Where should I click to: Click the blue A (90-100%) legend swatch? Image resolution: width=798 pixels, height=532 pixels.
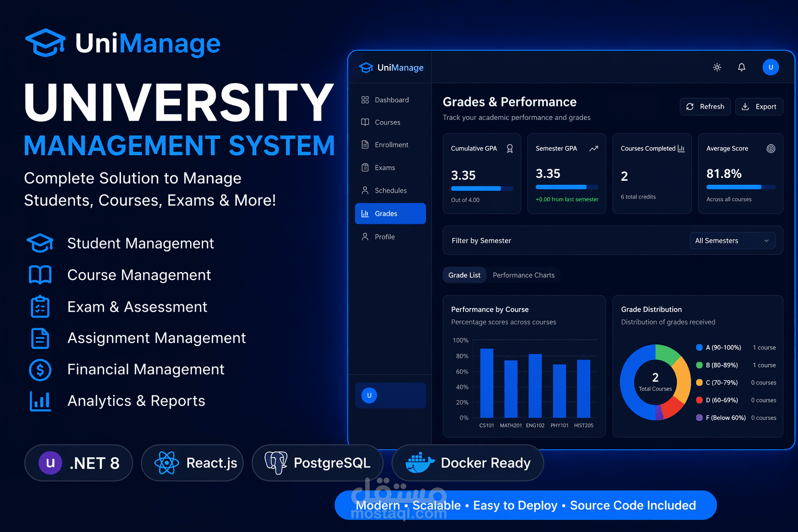tap(699, 348)
